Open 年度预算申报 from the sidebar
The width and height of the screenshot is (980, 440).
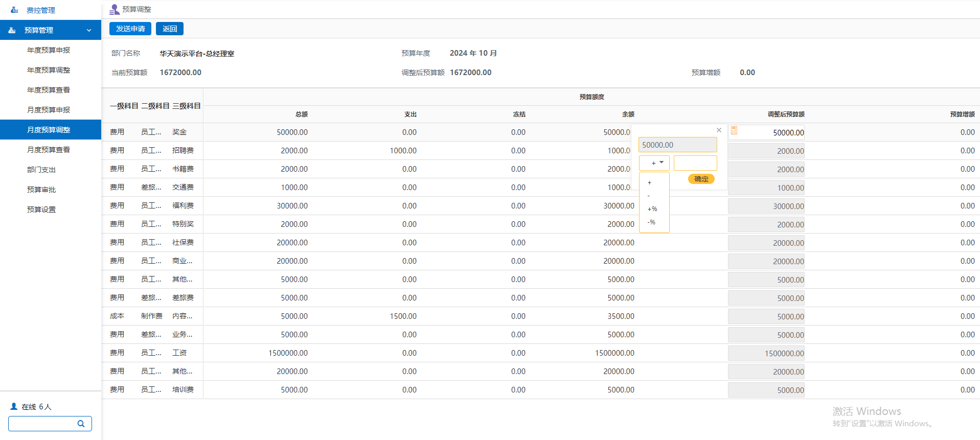coord(49,50)
